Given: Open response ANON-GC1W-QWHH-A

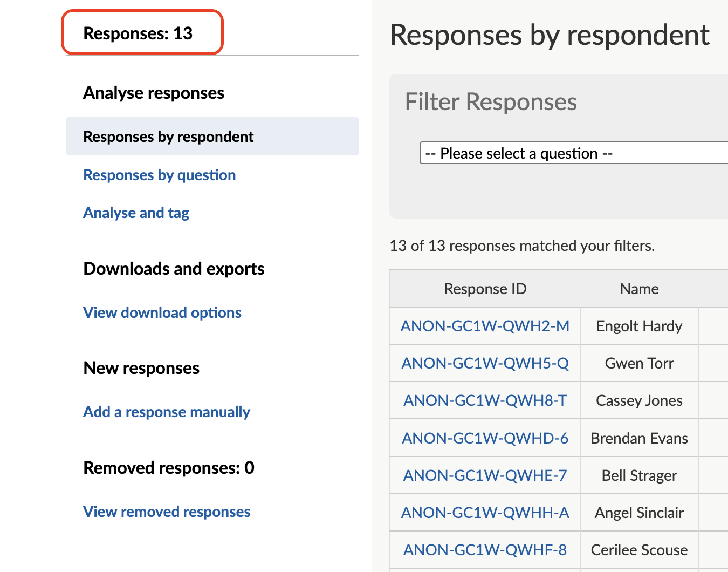Looking at the screenshot, I should coord(485,512).
